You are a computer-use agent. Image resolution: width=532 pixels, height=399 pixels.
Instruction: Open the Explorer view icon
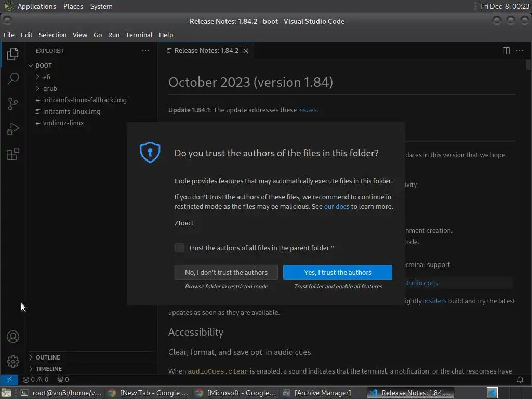(12, 54)
